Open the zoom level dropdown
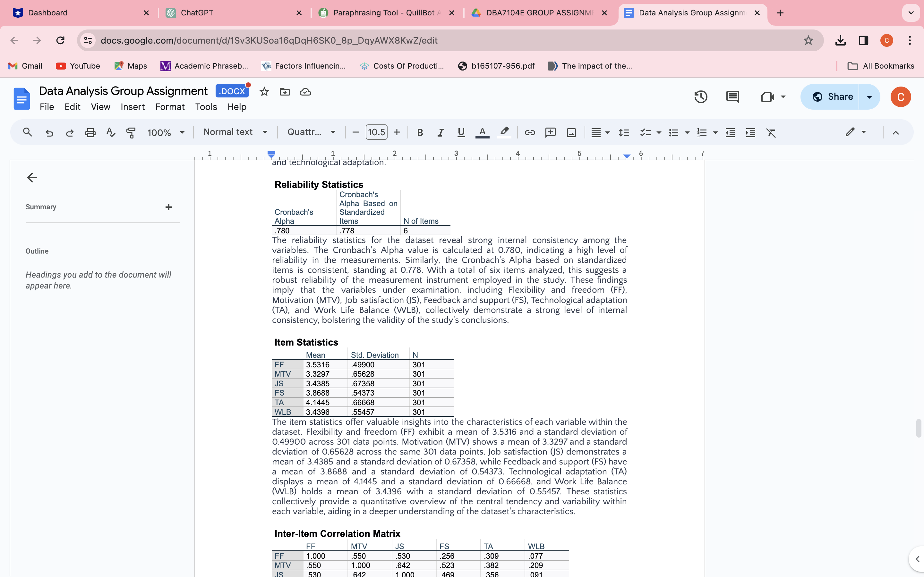Screen dimensions: 924x577 [x=166, y=132]
